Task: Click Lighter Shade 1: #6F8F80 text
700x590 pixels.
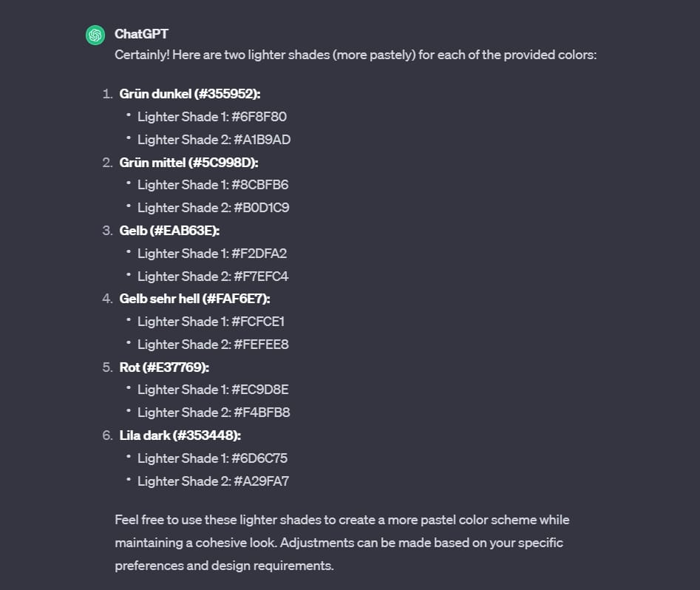Action: [x=211, y=117]
